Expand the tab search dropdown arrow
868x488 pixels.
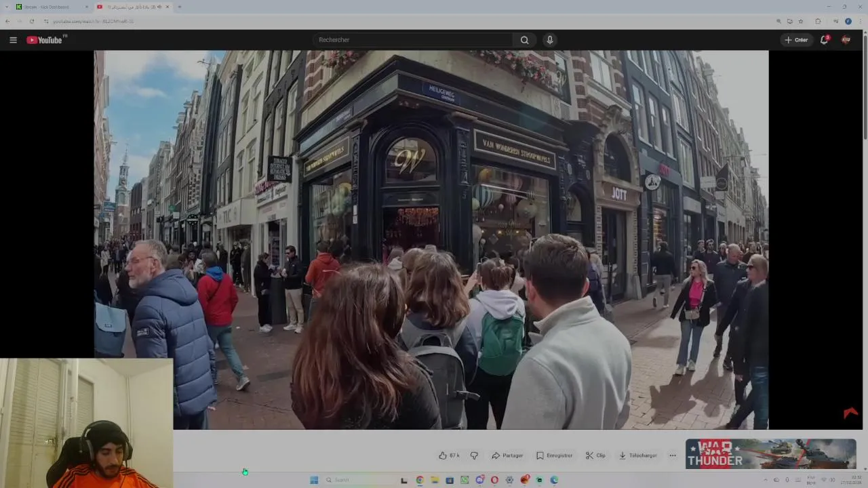pyautogui.click(x=7, y=7)
